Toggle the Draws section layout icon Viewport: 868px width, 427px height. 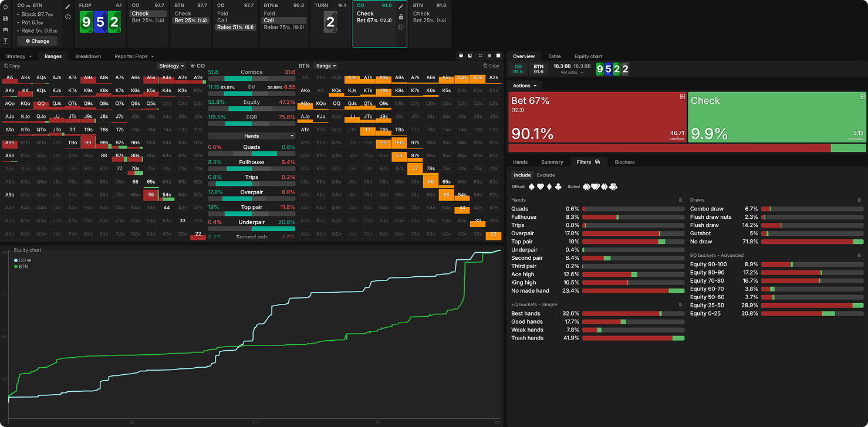click(860, 200)
